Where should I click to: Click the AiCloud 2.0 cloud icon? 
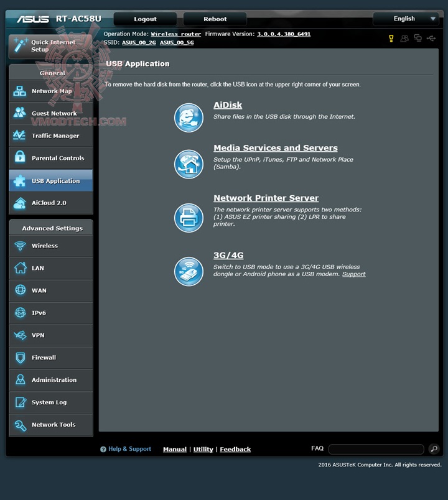(x=20, y=203)
